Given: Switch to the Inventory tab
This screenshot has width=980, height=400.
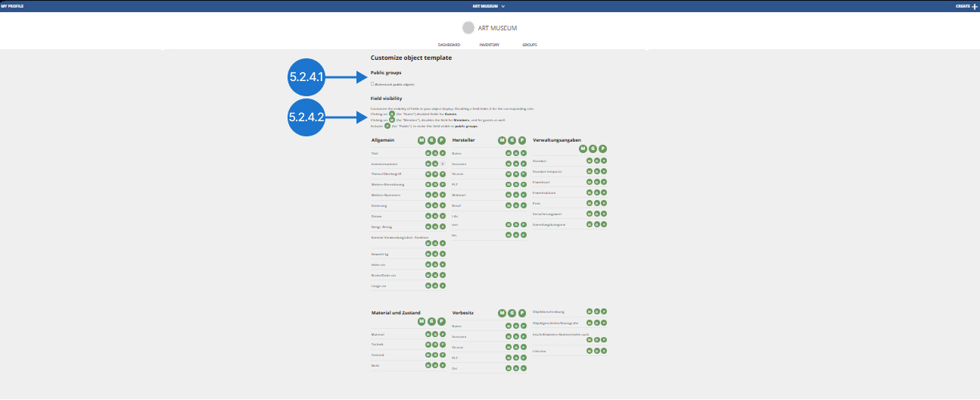Looking at the screenshot, I should point(489,45).
